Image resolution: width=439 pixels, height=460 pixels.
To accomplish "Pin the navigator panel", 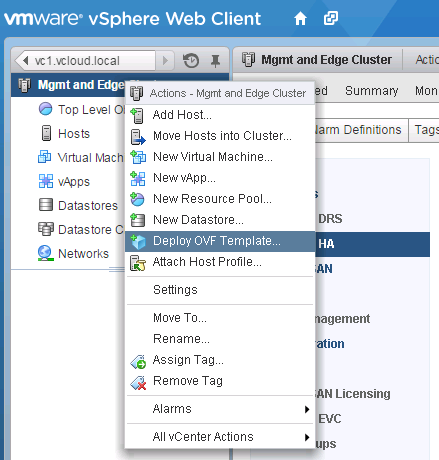I will pyautogui.click(x=215, y=61).
